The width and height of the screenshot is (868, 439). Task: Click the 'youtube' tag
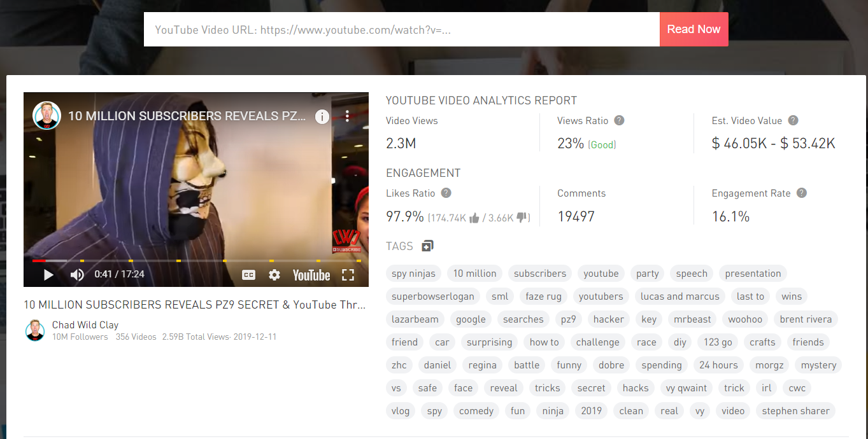coord(601,274)
